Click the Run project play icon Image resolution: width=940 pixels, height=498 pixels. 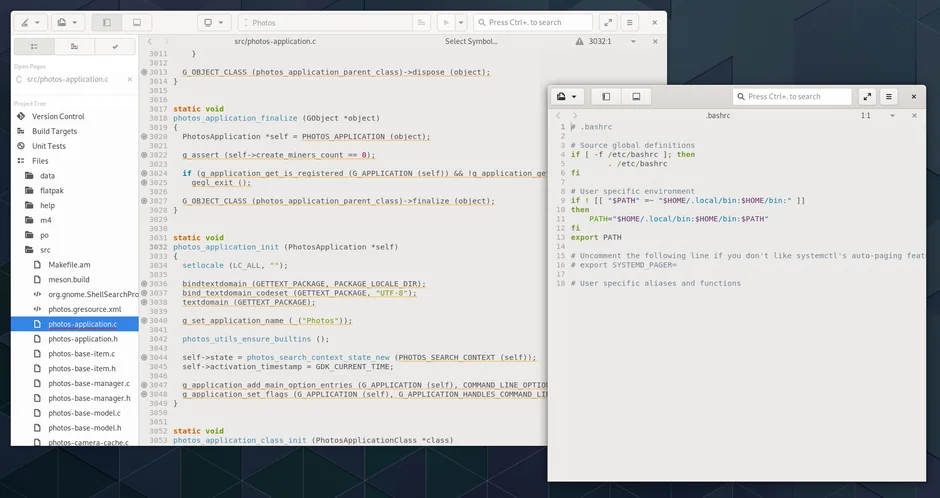[445, 22]
